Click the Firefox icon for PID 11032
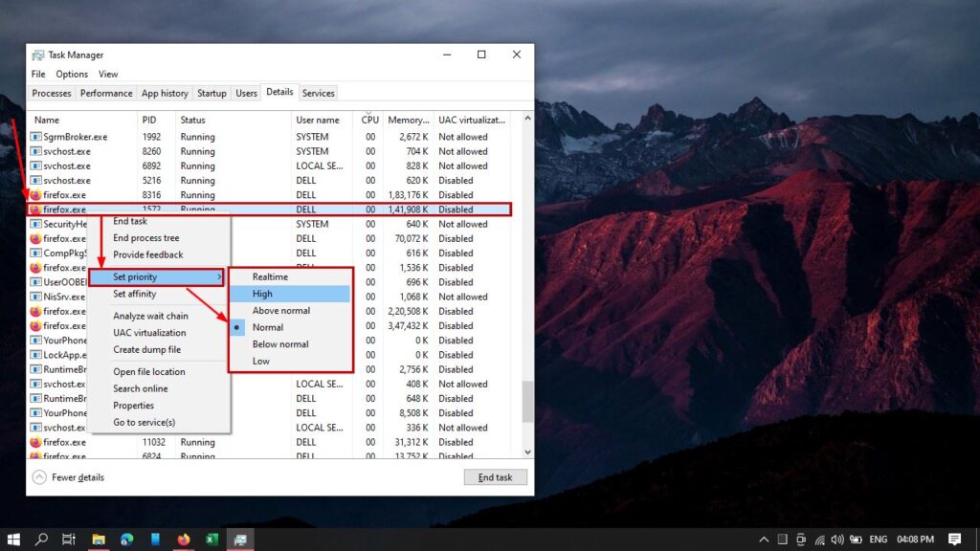Screen dimensions: 980x551 35,442
